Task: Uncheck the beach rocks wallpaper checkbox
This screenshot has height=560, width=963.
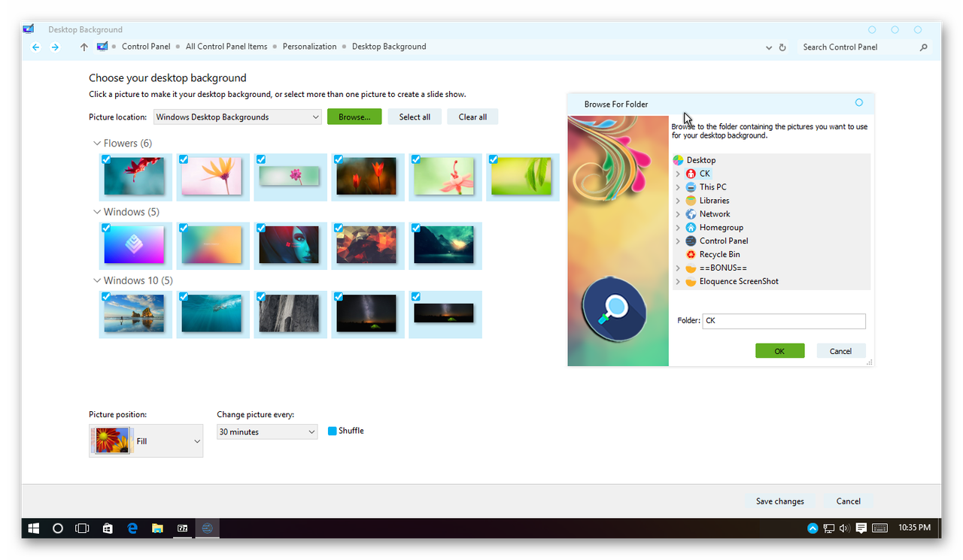Action: pyautogui.click(x=106, y=296)
